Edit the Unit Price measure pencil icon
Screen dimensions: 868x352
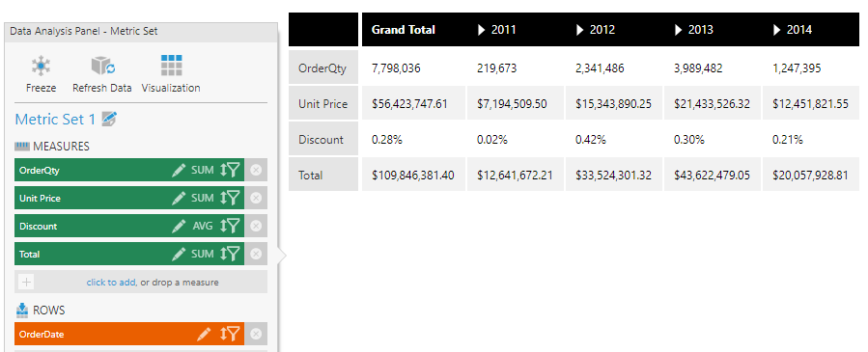[179, 198]
